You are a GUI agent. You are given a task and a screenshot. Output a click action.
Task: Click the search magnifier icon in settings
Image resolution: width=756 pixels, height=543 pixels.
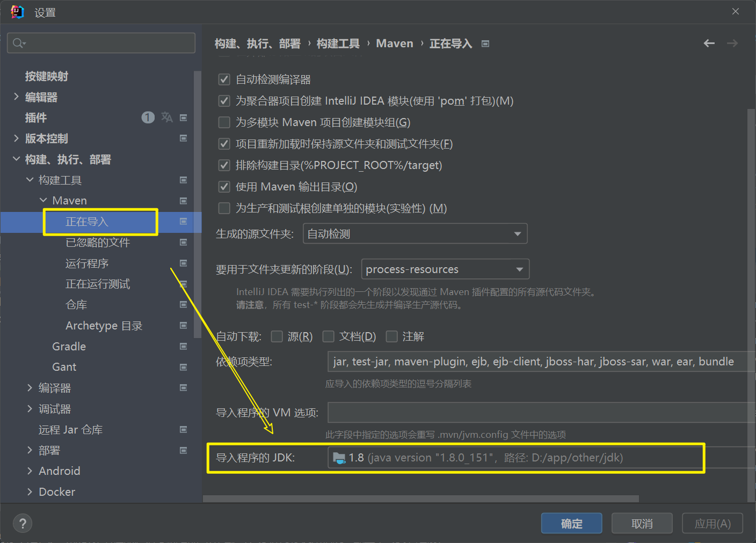pyautogui.click(x=19, y=43)
